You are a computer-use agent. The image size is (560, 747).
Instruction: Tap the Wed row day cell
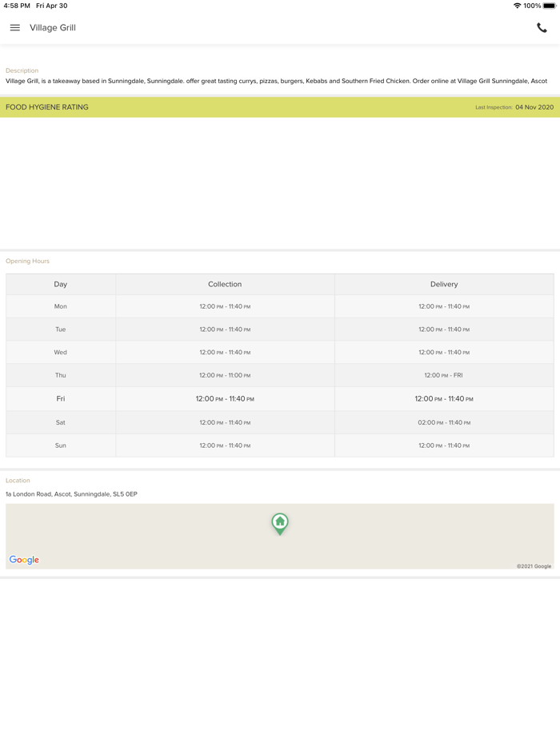(x=61, y=352)
